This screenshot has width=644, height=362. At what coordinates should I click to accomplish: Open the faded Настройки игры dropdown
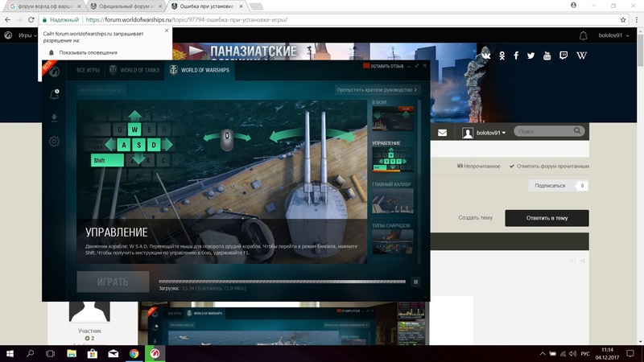[101, 89]
